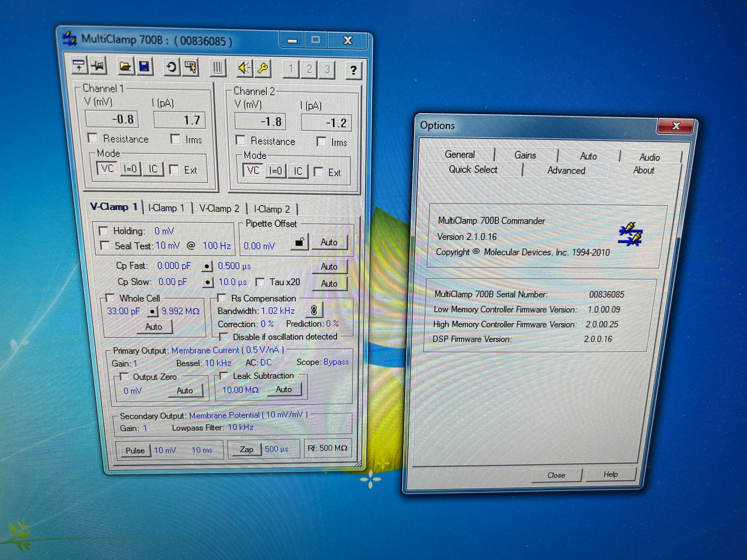Viewport: 747px width, 560px height.
Task: Save configuration with the floppy disk icon
Action: coord(144,67)
